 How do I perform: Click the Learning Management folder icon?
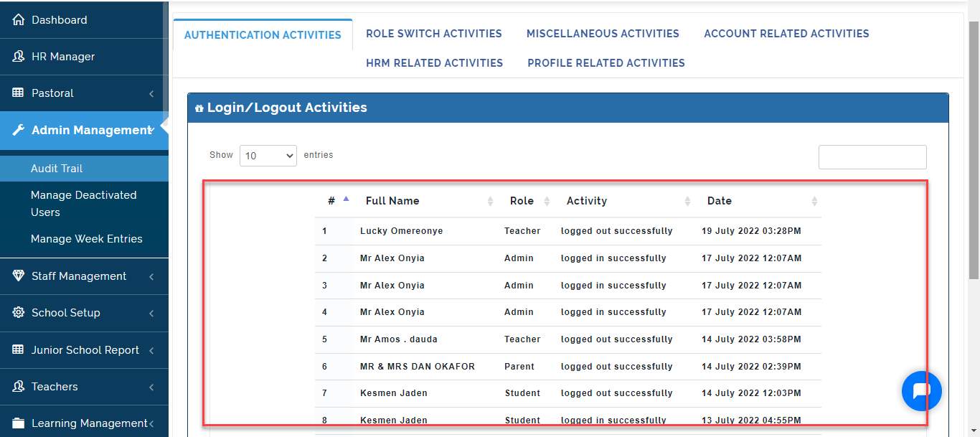coord(19,423)
